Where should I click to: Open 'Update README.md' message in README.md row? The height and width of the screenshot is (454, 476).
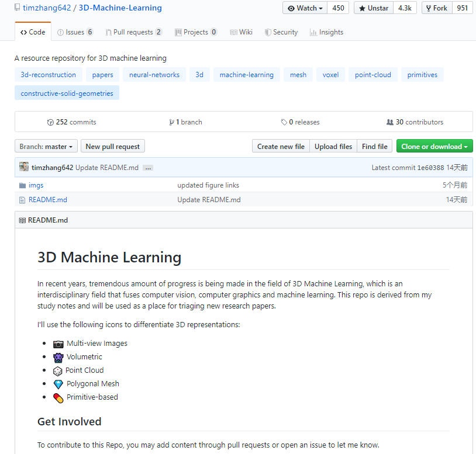point(209,200)
